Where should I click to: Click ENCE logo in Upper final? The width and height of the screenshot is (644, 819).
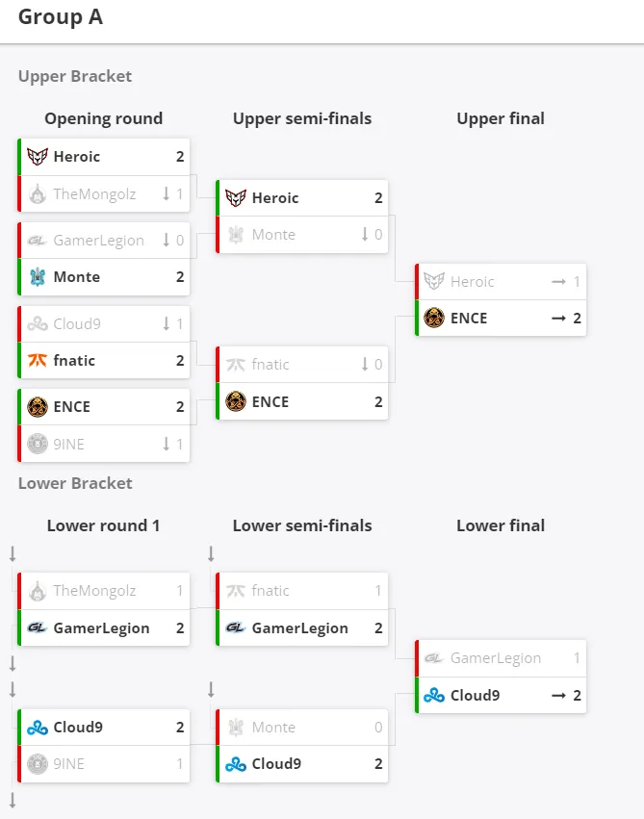434,319
